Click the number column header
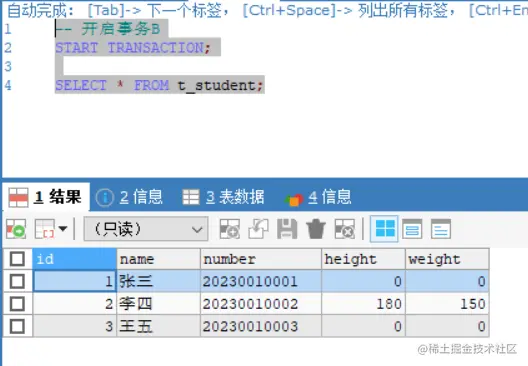 click(x=261, y=259)
